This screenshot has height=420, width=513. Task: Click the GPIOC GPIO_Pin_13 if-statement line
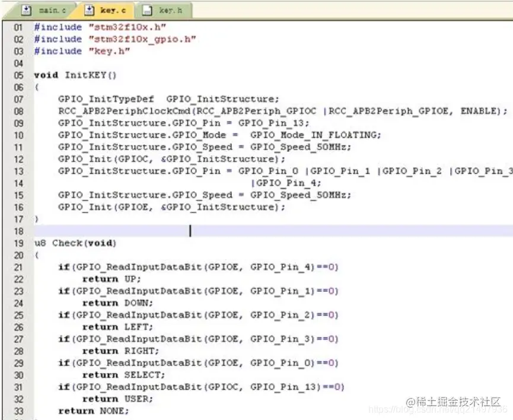[x=201, y=387]
